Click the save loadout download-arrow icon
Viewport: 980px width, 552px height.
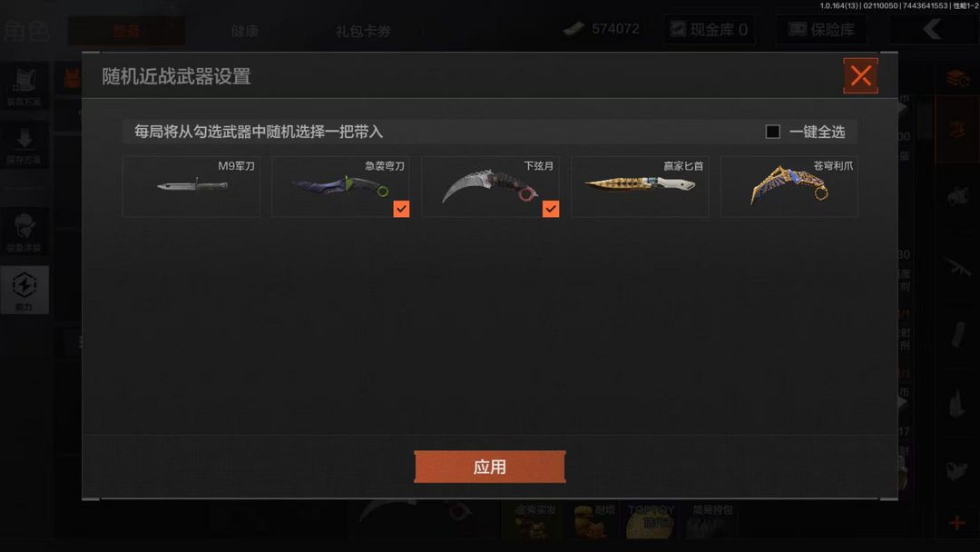click(x=24, y=143)
